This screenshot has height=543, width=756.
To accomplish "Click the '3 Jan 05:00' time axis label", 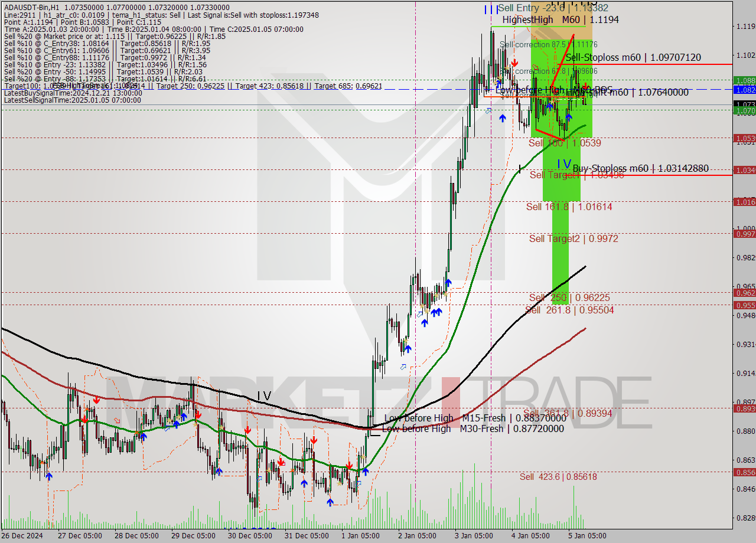I will 474,536.
